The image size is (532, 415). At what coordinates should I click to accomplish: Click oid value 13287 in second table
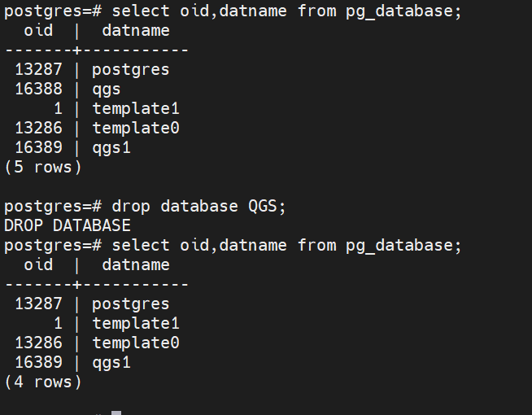(38, 304)
